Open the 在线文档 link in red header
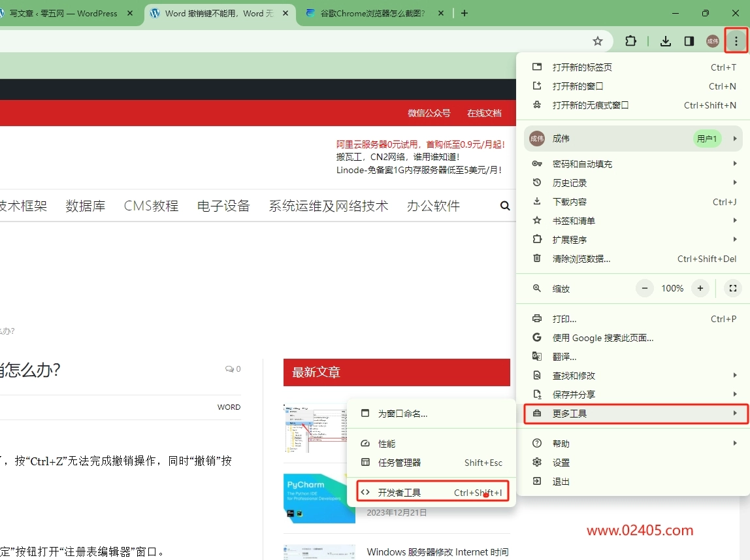The height and width of the screenshot is (560, 750). (x=484, y=113)
